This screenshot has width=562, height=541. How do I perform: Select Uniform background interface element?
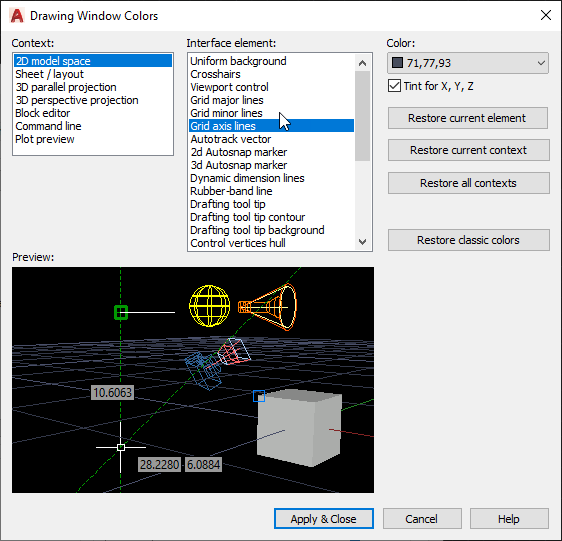tap(238, 61)
